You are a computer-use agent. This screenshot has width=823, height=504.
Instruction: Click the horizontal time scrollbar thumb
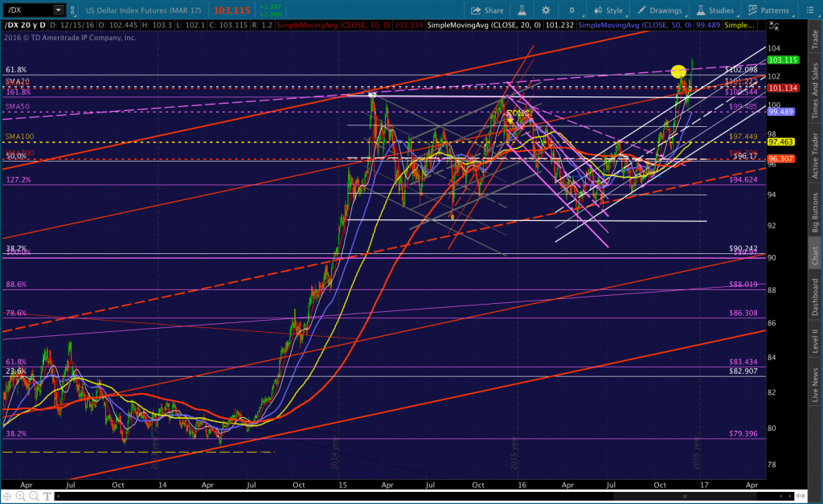(685, 496)
